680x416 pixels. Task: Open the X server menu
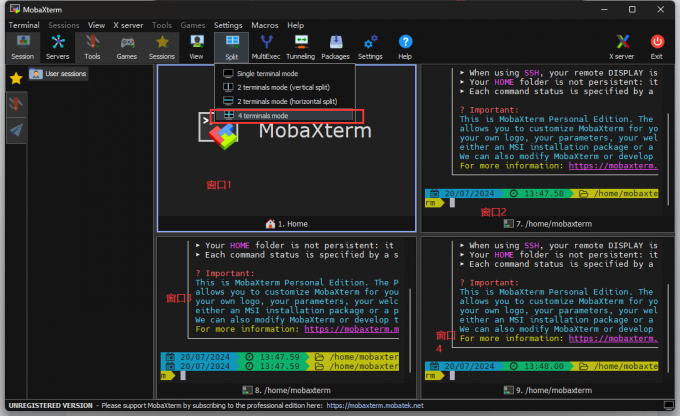[128, 25]
